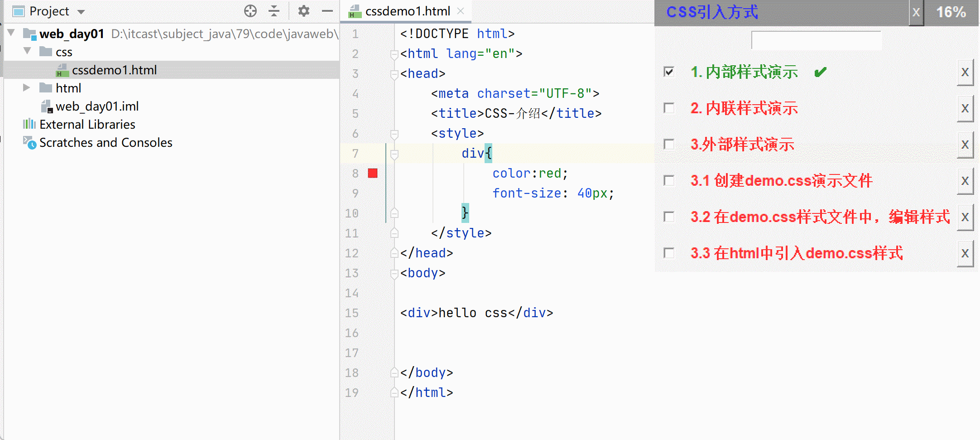
Task: Check task 3.1 创建demo.css checkbox
Action: 669,180
